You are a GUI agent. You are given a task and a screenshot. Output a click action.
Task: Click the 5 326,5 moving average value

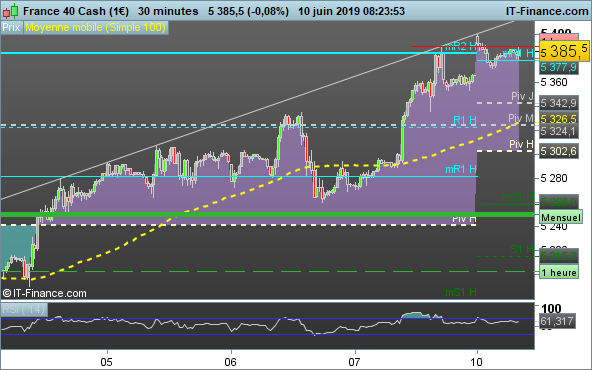tap(559, 119)
